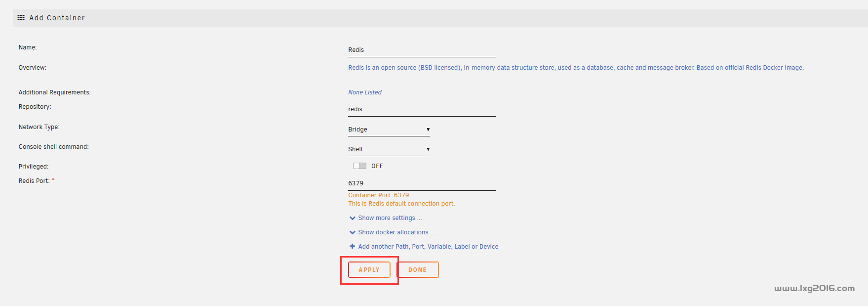The height and width of the screenshot is (306, 868).
Task: Open the Console shell command dropdown
Action: click(389, 149)
